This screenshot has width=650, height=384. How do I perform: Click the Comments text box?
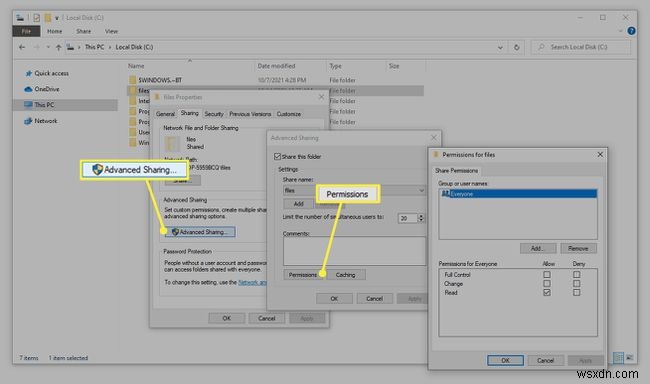pos(354,251)
